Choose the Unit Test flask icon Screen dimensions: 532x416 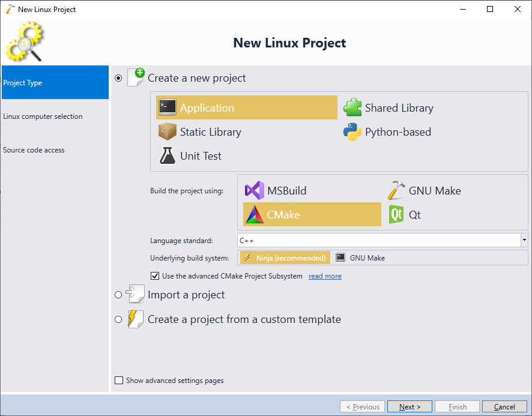168,155
